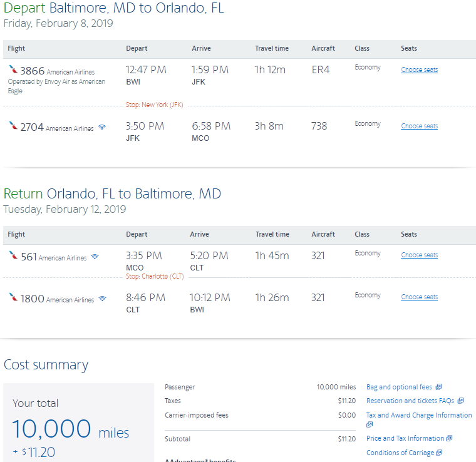Viewport: 476px width, 462px height.
Task: Open the Bag and optional fees link
Action: coord(399,388)
